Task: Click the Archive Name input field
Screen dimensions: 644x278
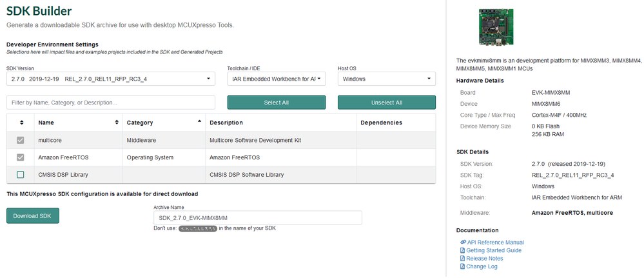Action: [x=257, y=218]
